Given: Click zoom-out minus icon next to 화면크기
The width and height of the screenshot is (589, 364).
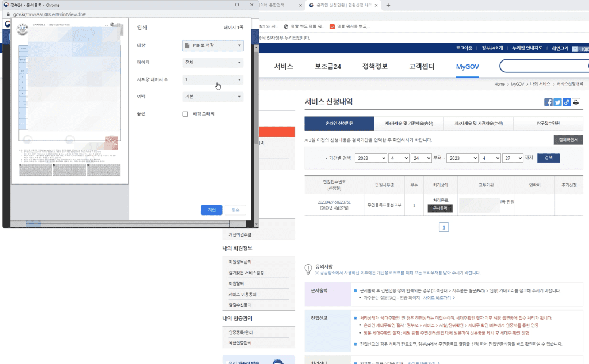Looking at the screenshot, I should 575,48.
